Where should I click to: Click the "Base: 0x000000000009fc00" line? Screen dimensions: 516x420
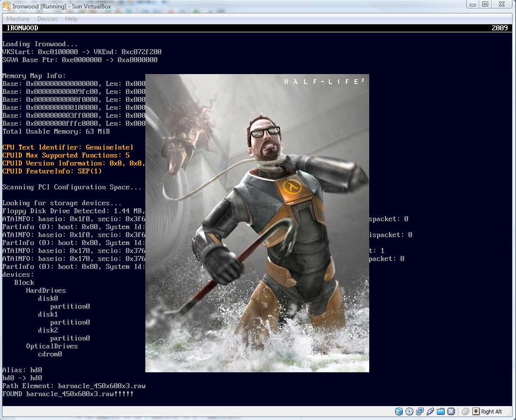pos(74,91)
